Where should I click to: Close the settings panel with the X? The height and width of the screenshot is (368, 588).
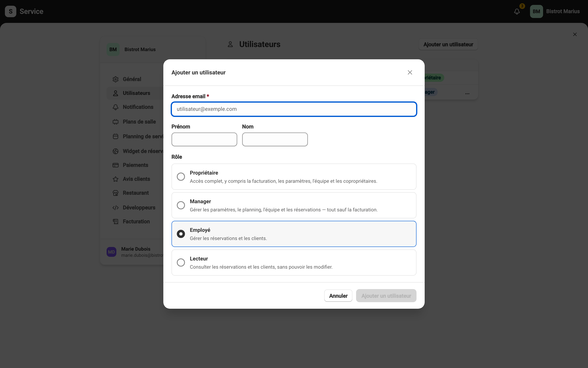(575, 34)
